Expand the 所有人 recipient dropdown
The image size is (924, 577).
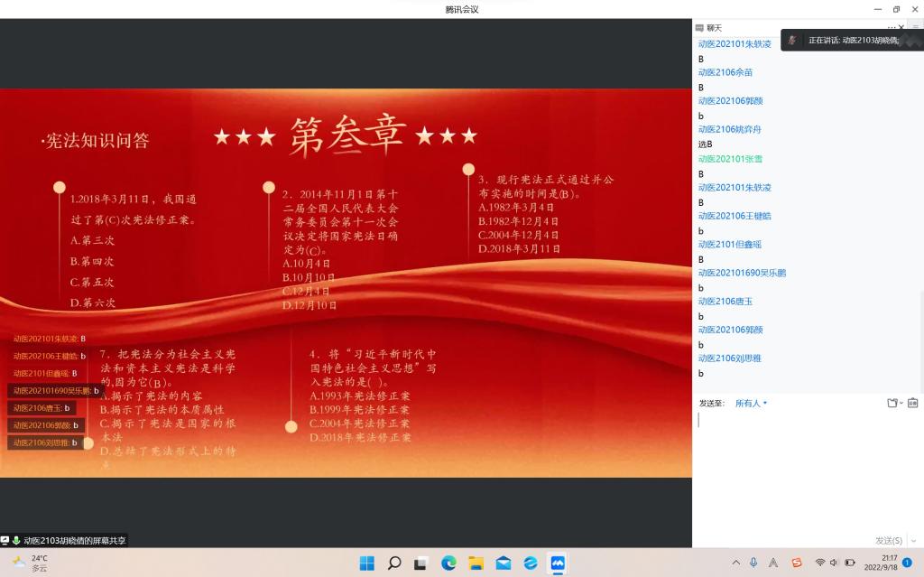point(751,404)
